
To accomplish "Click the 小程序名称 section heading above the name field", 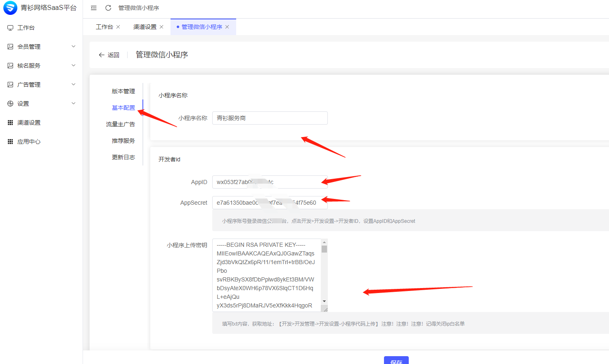I will click(x=173, y=95).
